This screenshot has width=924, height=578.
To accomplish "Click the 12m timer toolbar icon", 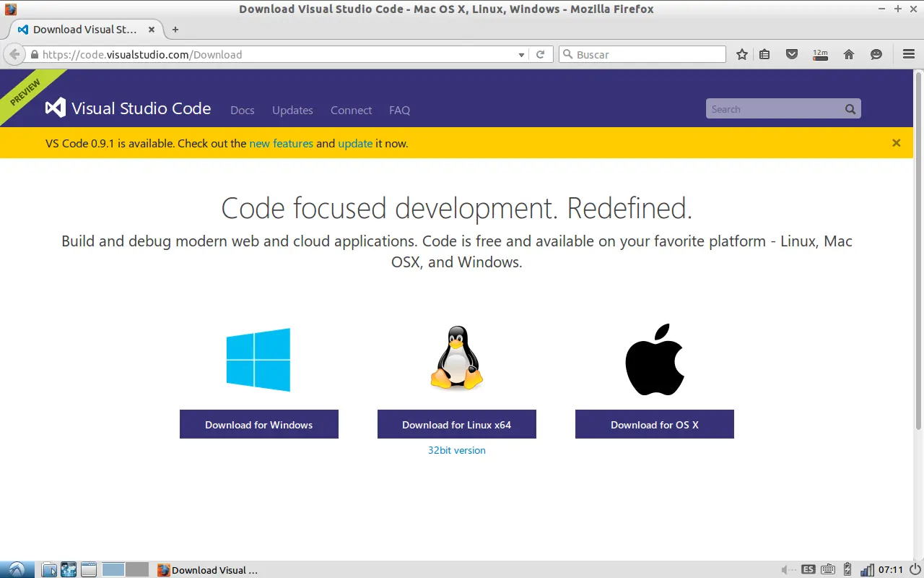I will pyautogui.click(x=820, y=54).
